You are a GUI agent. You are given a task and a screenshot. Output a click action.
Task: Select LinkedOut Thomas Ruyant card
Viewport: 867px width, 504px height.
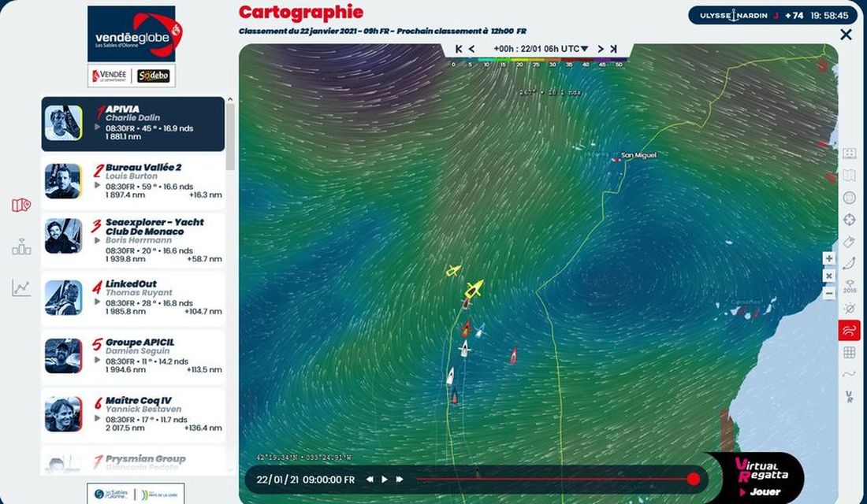(x=132, y=299)
